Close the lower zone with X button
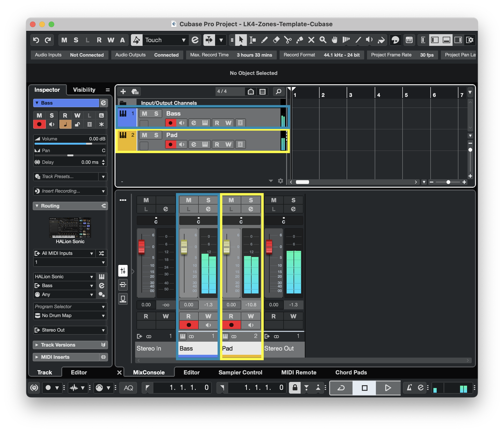 tap(119, 373)
